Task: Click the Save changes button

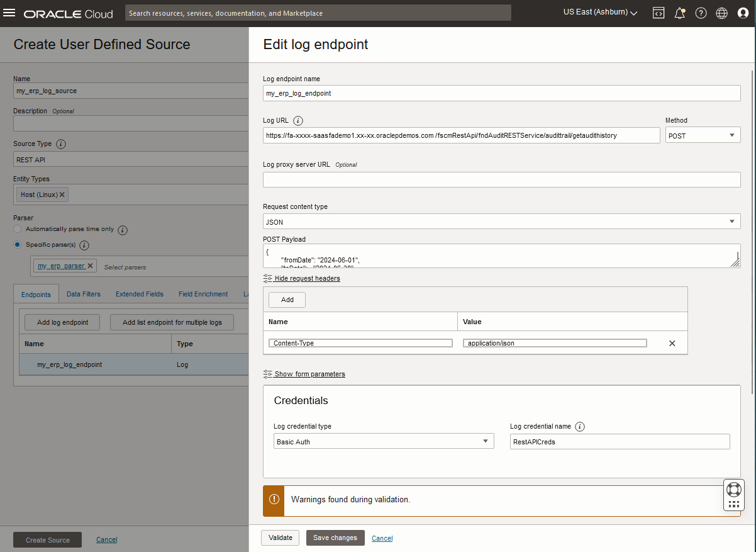Action: (335, 538)
